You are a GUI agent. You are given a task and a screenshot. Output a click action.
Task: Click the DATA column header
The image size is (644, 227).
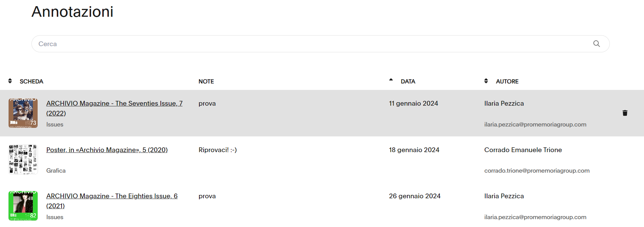coord(408,81)
